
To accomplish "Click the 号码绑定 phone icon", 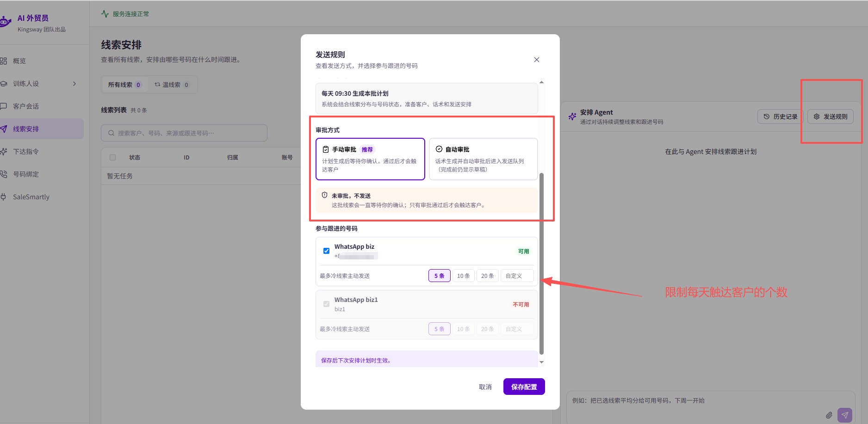I will point(3,174).
